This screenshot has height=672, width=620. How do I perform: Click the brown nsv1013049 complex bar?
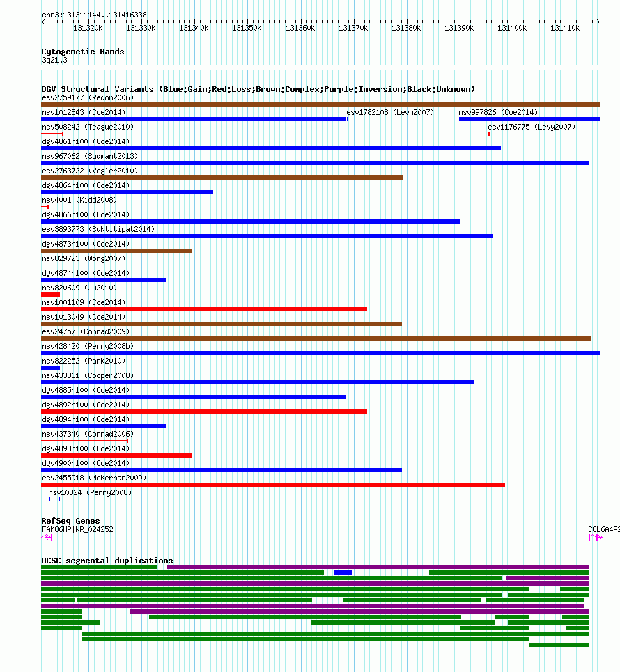[x=222, y=324]
